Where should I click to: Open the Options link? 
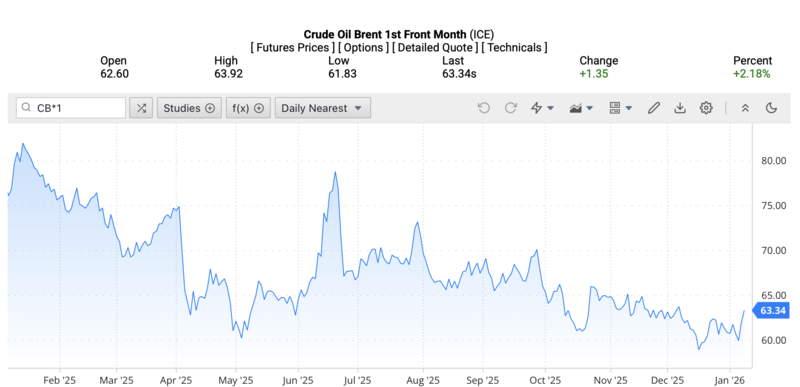363,48
